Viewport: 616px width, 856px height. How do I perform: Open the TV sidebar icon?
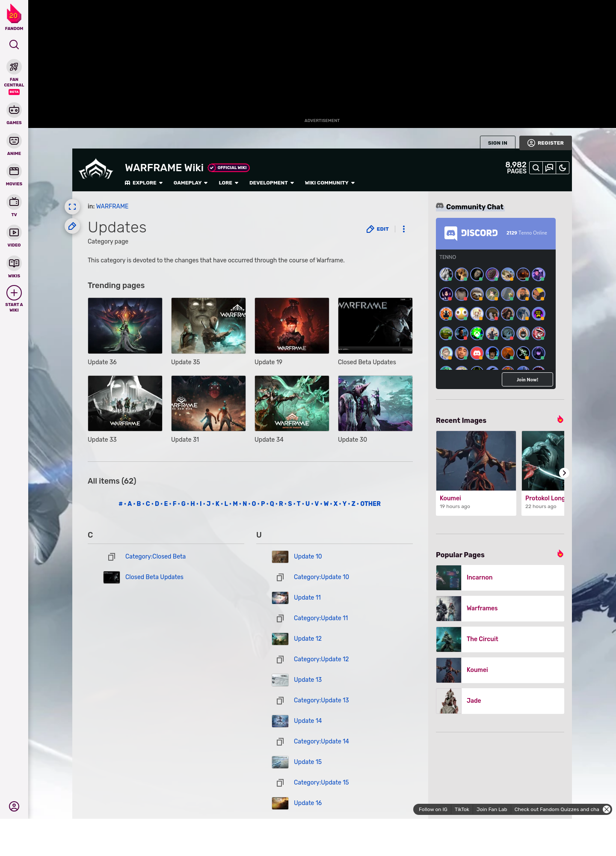coord(14,202)
